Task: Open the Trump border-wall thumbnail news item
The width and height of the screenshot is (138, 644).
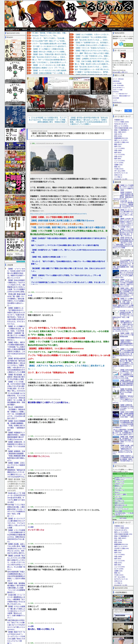Action: [90, 103]
